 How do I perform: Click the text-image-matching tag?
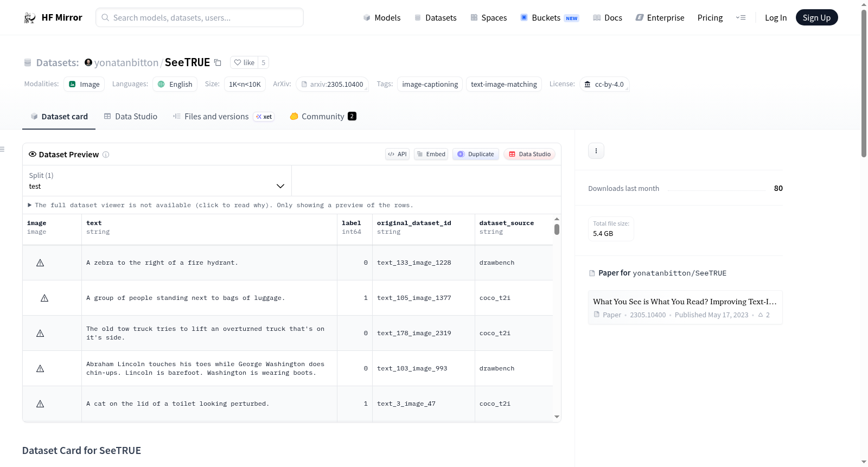click(504, 84)
